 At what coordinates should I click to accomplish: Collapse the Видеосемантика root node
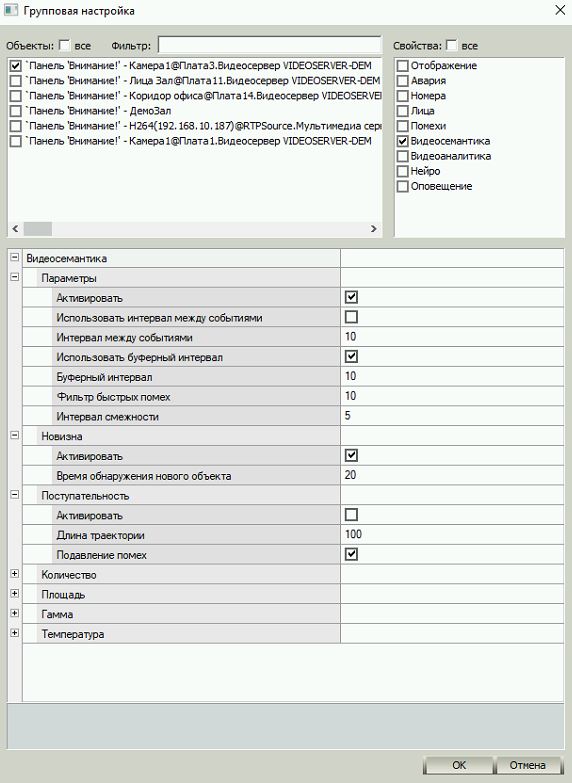14,258
